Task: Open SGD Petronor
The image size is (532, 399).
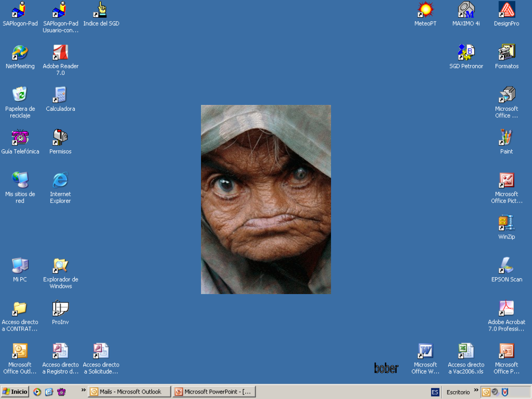Action: 466,52
